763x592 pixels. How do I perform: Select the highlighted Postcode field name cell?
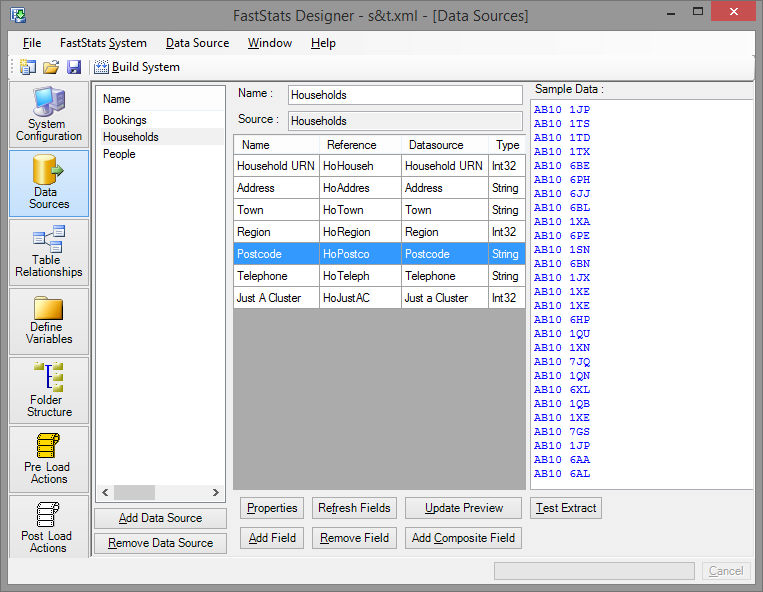[276, 254]
